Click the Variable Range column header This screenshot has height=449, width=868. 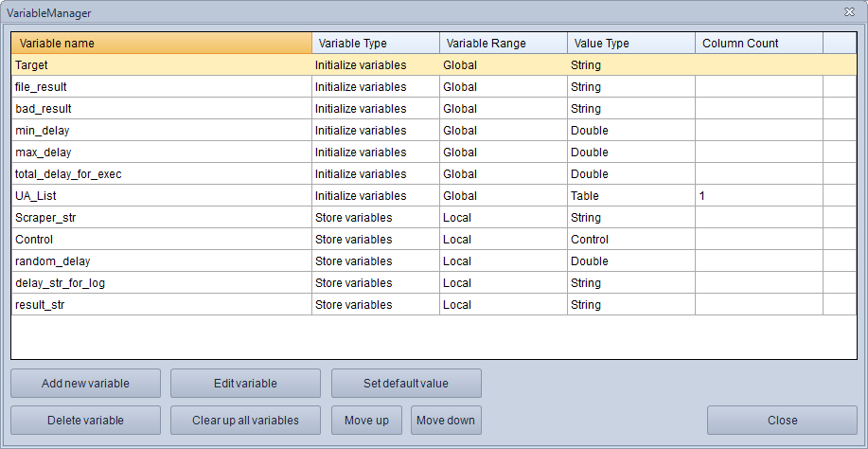(x=503, y=44)
